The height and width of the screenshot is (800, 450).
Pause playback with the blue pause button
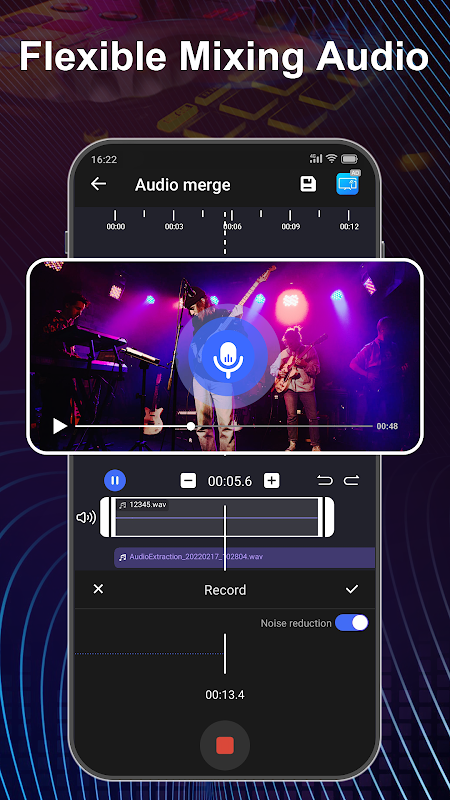click(x=115, y=480)
